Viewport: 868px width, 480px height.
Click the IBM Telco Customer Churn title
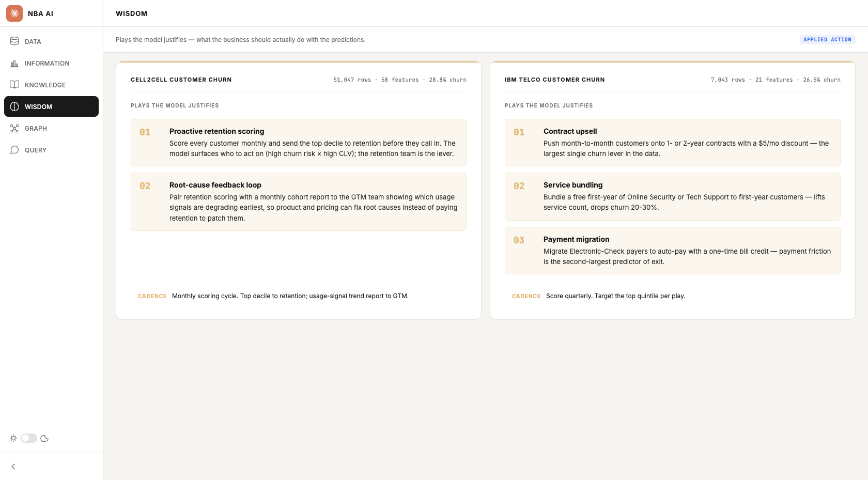(x=554, y=80)
